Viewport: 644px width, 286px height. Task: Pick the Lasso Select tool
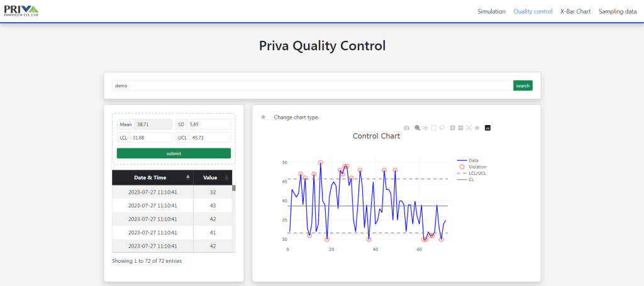442,128
